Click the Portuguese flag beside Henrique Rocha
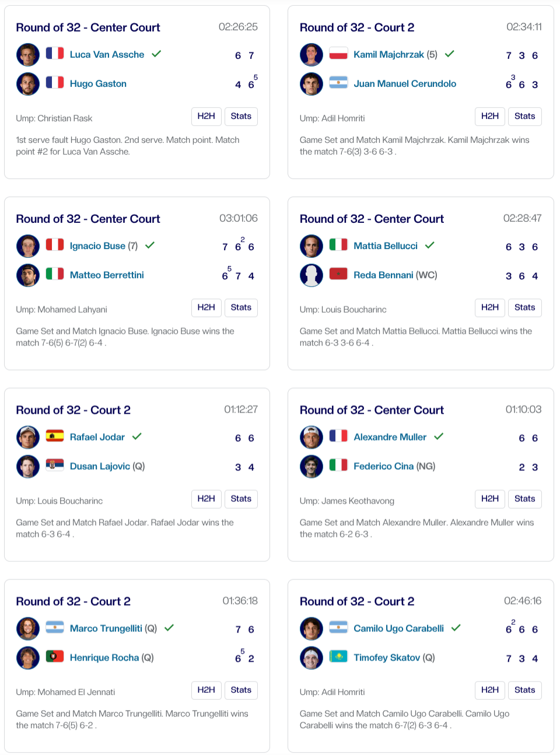The width and height of the screenshot is (560, 755). coord(55,657)
